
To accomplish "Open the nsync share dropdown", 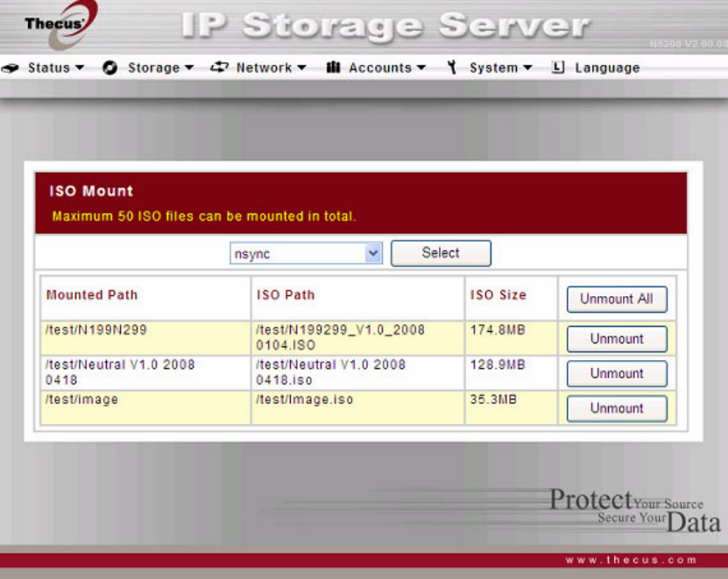I will (306, 253).
